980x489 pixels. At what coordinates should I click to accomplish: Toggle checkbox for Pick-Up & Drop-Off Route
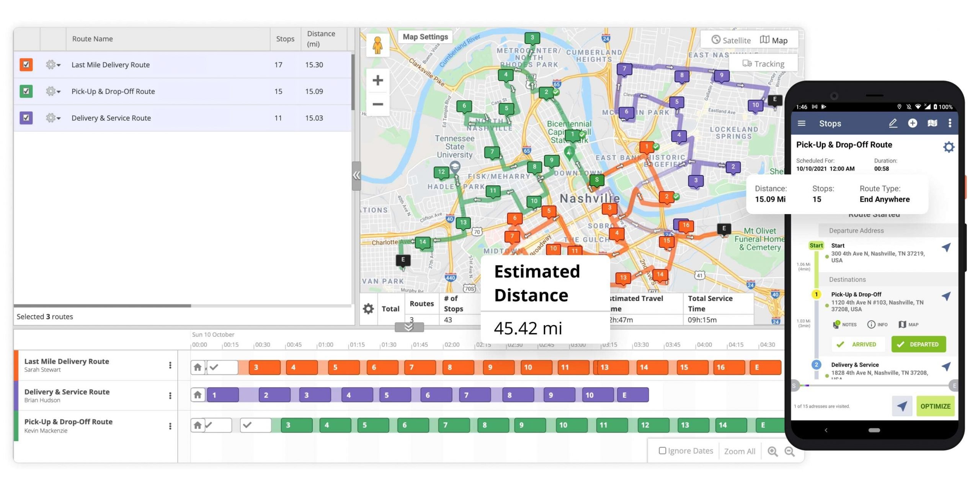(x=26, y=91)
